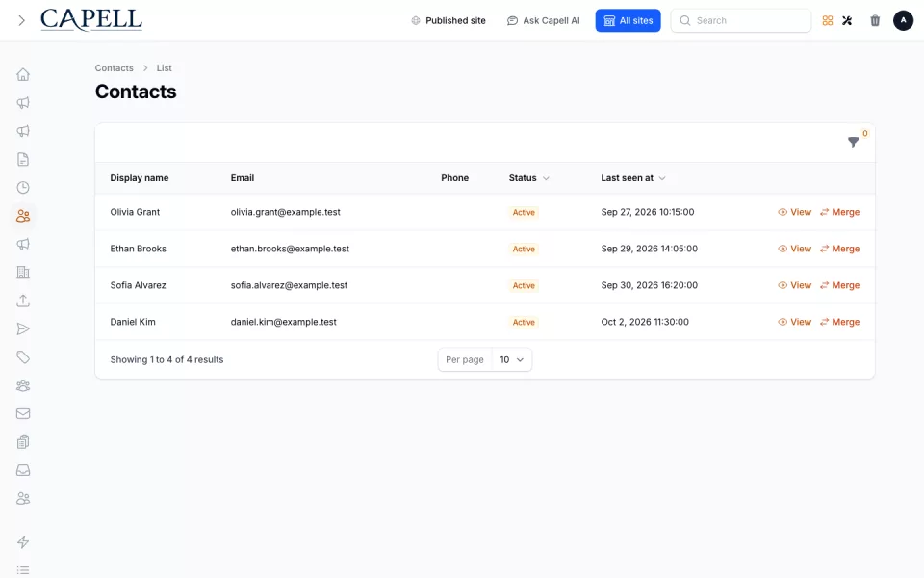Open the user avatar menu labeled A
The width and height of the screenshot is (924, 578).
904,20
